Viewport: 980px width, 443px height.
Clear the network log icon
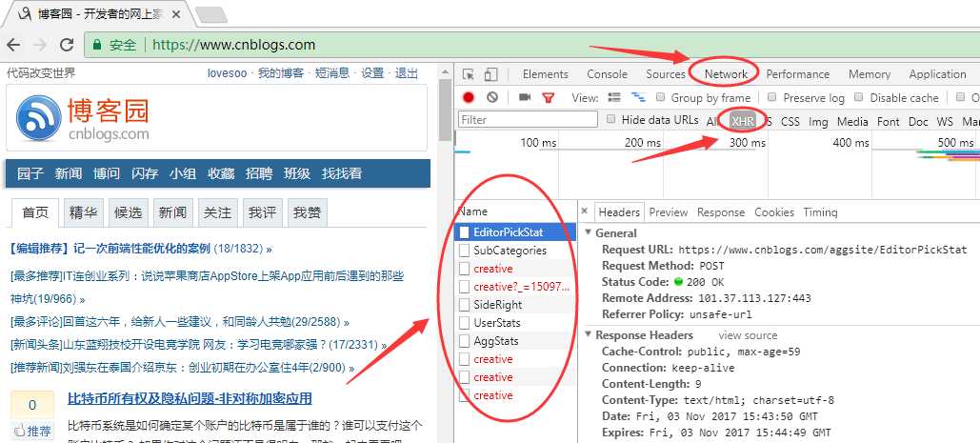pos(492,97)
